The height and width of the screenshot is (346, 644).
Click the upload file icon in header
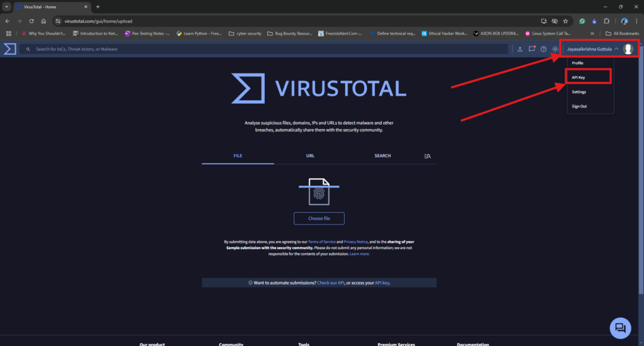coord(520,49)
